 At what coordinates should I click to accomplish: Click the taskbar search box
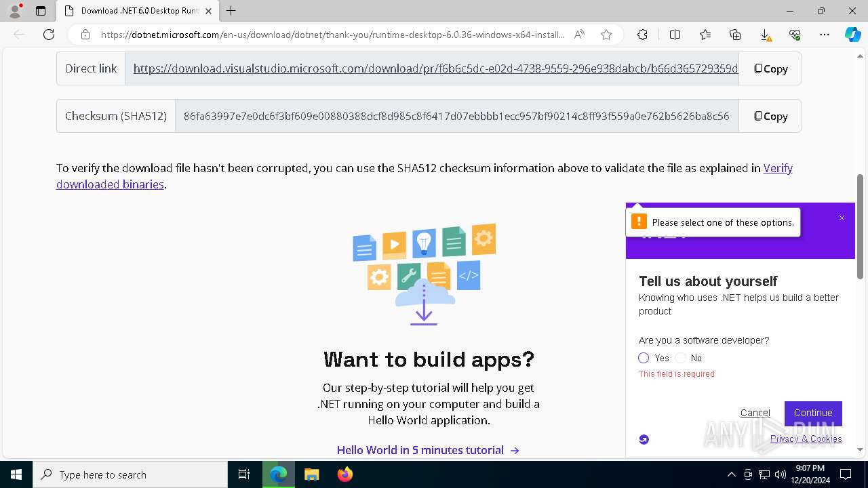[130, 474]
